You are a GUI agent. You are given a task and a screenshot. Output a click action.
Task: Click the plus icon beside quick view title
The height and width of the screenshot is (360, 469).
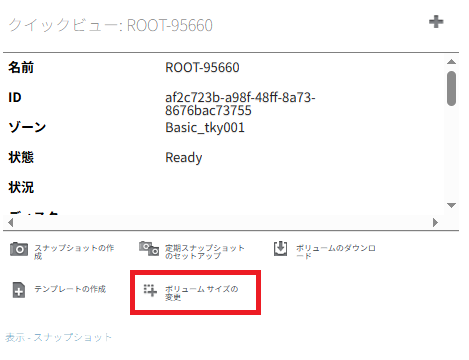click(436, 22)
